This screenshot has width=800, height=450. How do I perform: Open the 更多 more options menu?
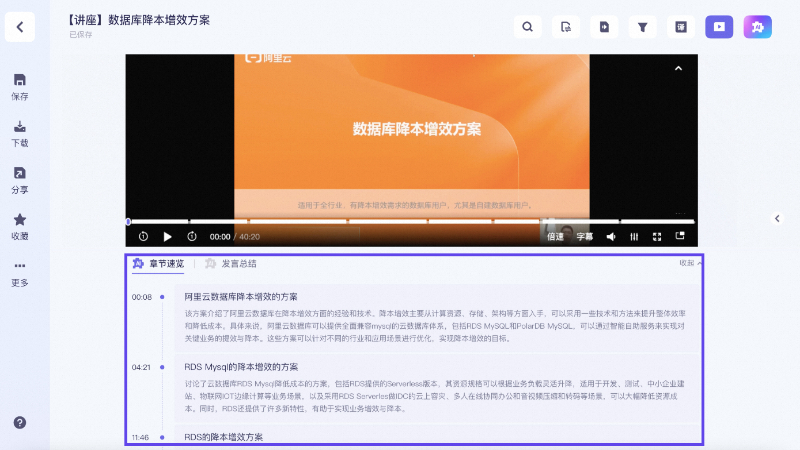click(20, 272)
